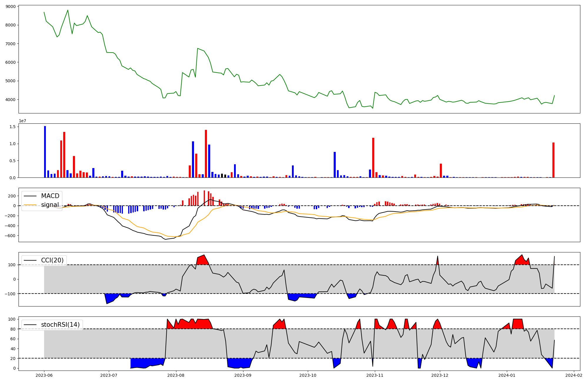
Task: Click the 1e7 volume scale exponent
Action: click(23, 121)
